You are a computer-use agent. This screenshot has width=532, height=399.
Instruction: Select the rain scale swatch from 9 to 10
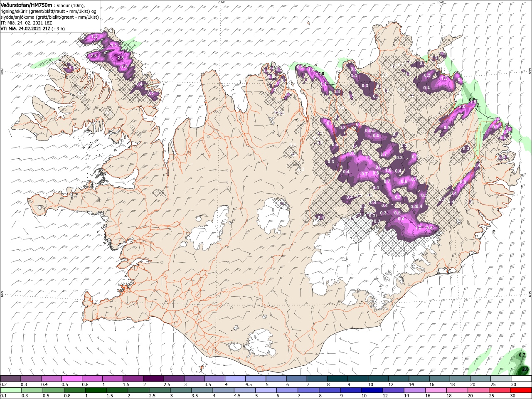[351, 390]
